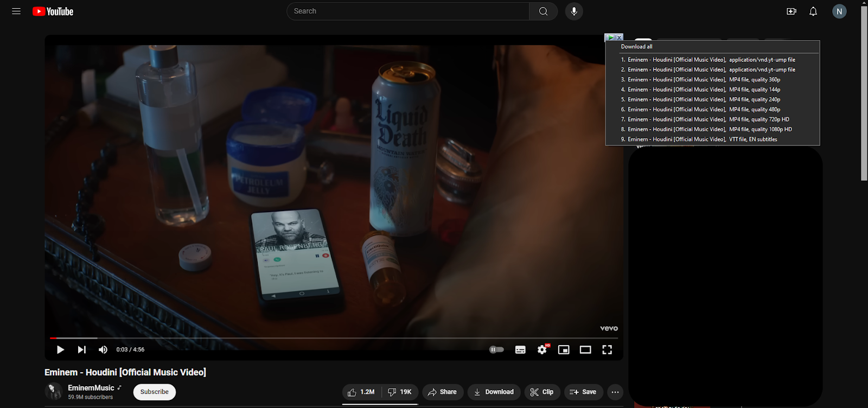The image size is (868, 408).
Task: Toggle autoplay switch in player
Action: (x=496, y=350)
